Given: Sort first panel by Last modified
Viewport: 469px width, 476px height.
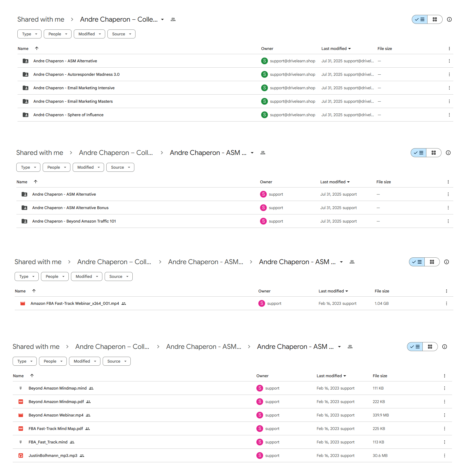Looking at the screenshot, I should 336,49.
